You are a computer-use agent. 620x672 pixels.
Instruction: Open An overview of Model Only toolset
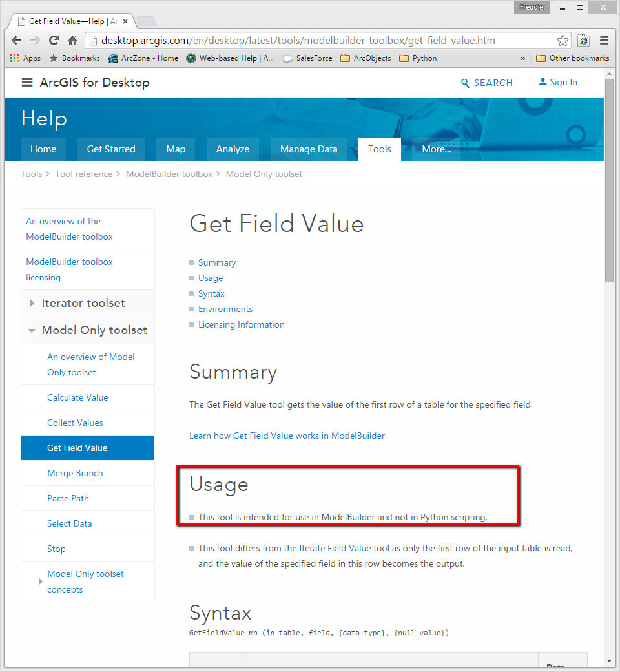click(x=91, y=364)
